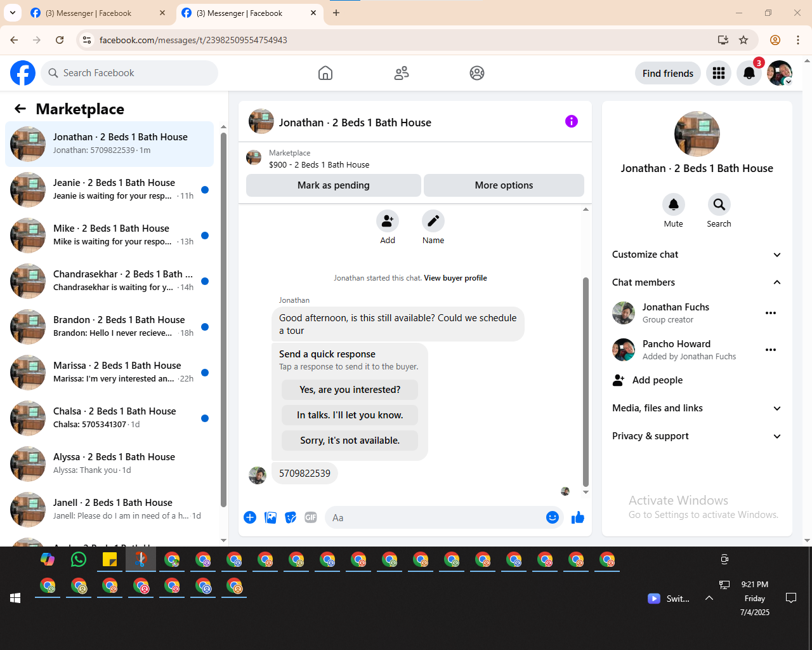Click the More options button
The image size is (812, 650).
tap(504, 185)
